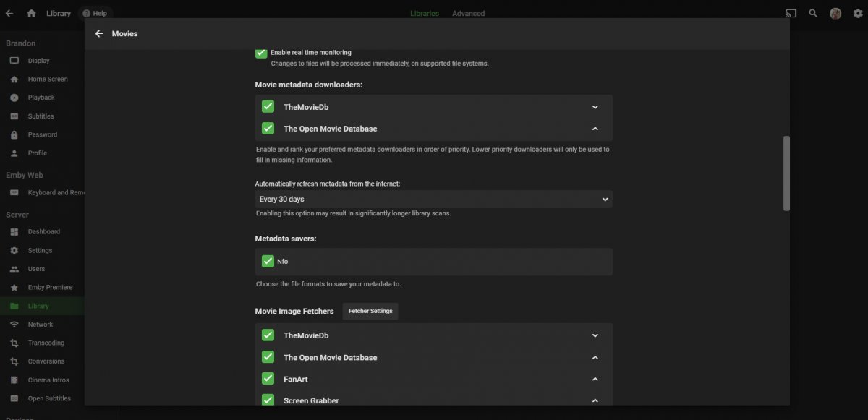Uncheck Enable real time monitoring
868x420 pixels.
261,53
